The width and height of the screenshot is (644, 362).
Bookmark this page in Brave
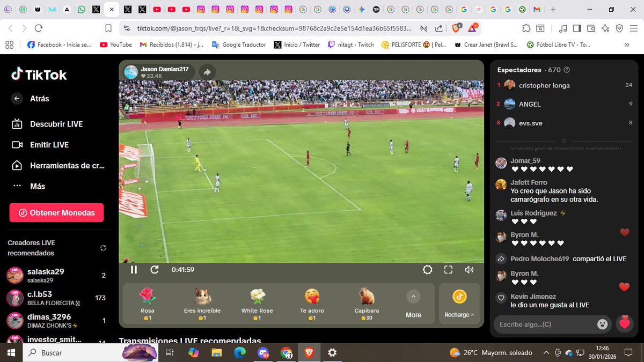pos(108,28)
